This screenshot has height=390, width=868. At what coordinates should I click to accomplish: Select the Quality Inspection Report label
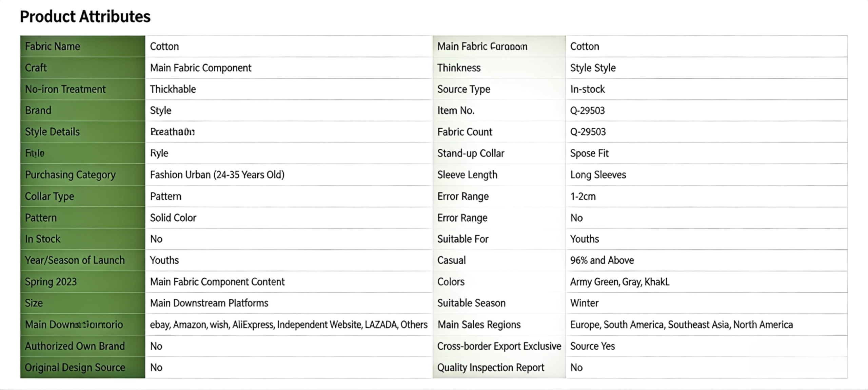point(490,368)
